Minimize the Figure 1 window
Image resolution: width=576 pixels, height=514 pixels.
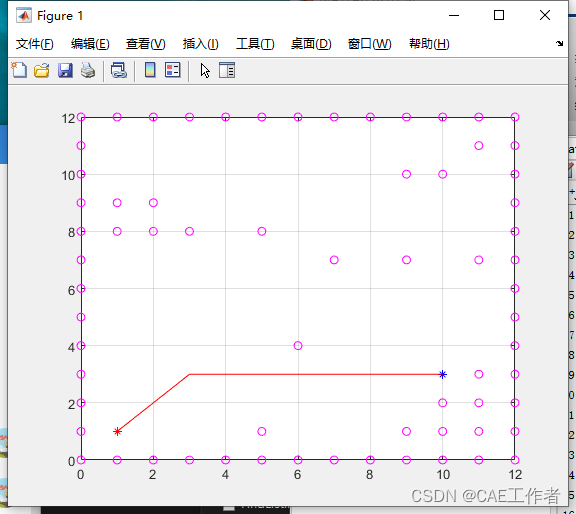tap(454, 15)
